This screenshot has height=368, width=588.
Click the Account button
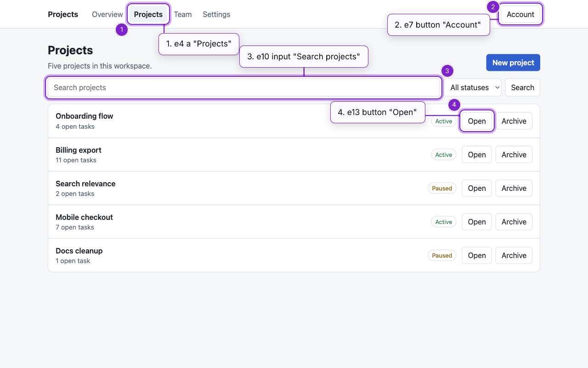click(520, 14)
